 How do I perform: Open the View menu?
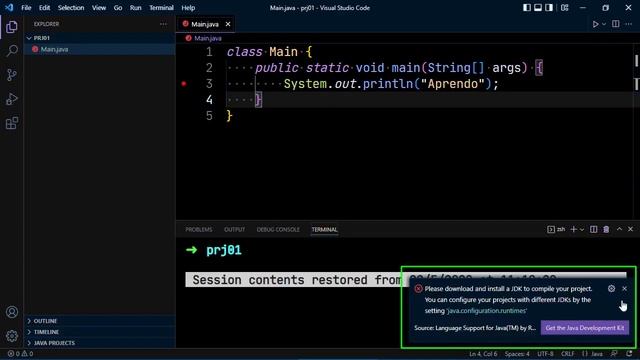tap(98, 8)
